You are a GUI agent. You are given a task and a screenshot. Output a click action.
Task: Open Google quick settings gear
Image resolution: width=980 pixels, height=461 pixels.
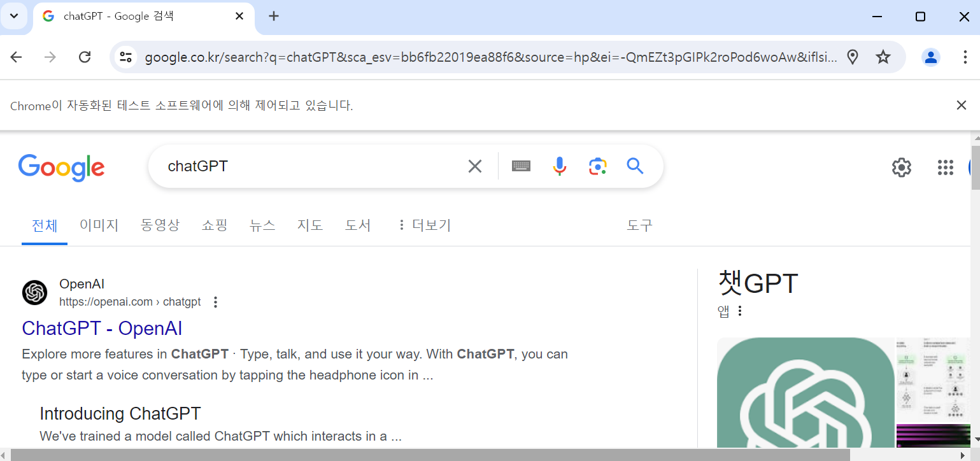901,167
